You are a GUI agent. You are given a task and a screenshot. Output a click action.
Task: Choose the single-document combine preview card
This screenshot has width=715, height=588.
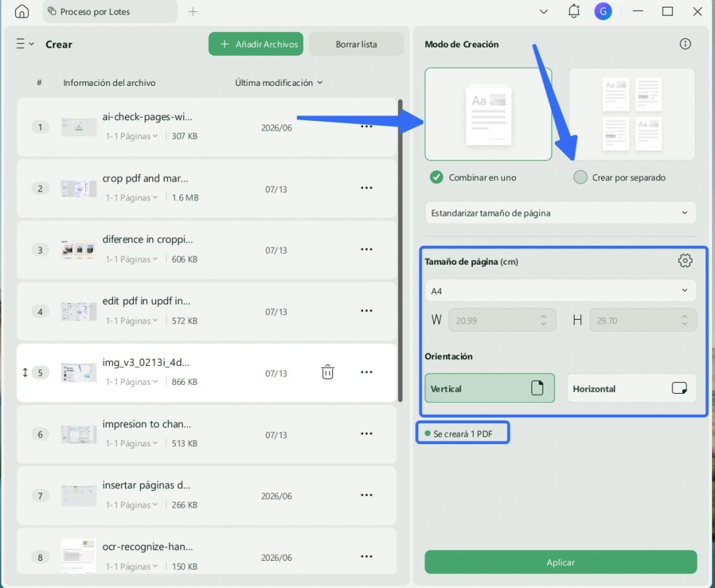point(488,115)
